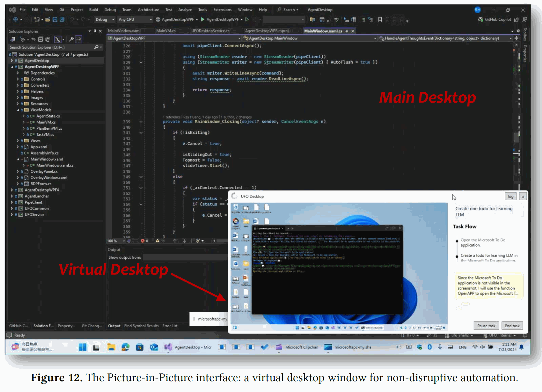
Task: Toggle pin on MainWindow.xaml.cs tab
Action: coord(347,31)
